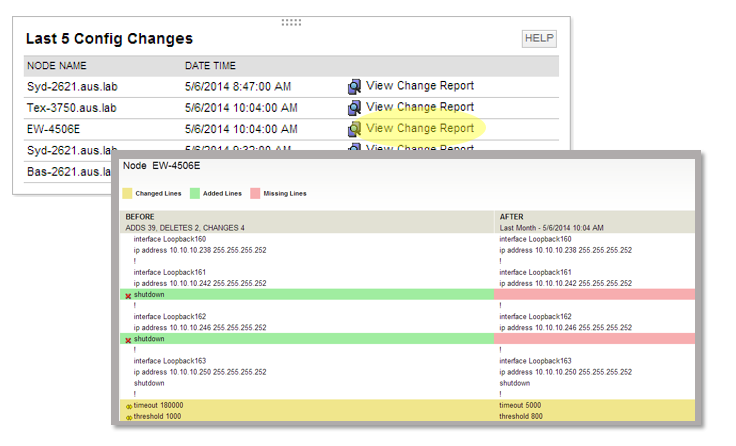
Task: Select node name Tex-3750.aus.lab
Action: coord(71,108)
